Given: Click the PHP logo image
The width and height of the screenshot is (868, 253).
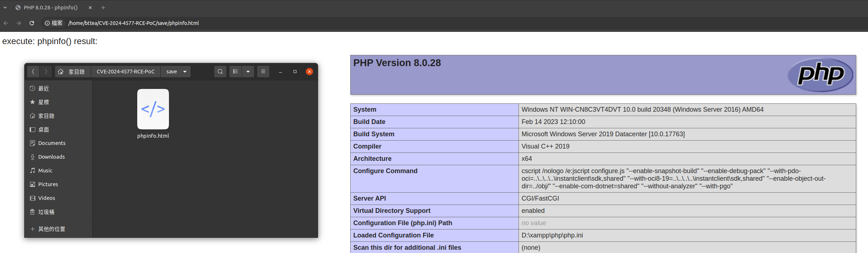Looking at the screenshot, I should (x=820, y=75).
